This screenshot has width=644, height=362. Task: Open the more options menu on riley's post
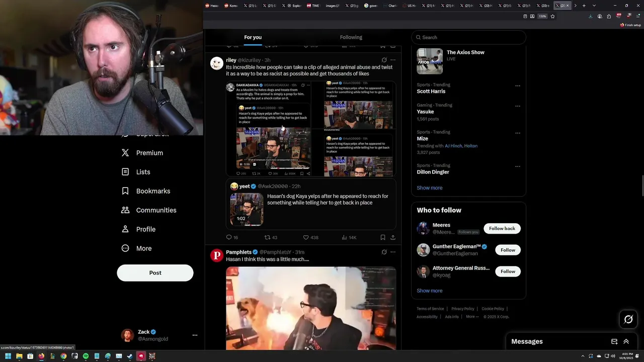393,60
